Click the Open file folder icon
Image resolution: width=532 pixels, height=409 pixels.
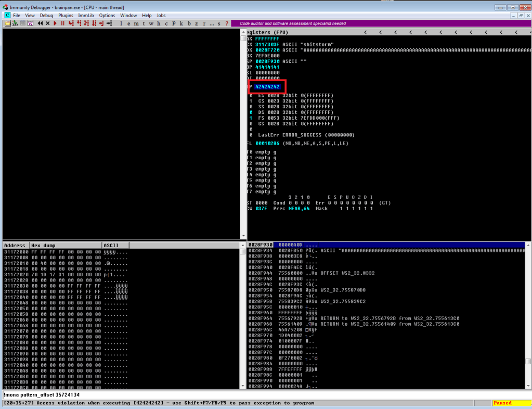click(8, 23)
